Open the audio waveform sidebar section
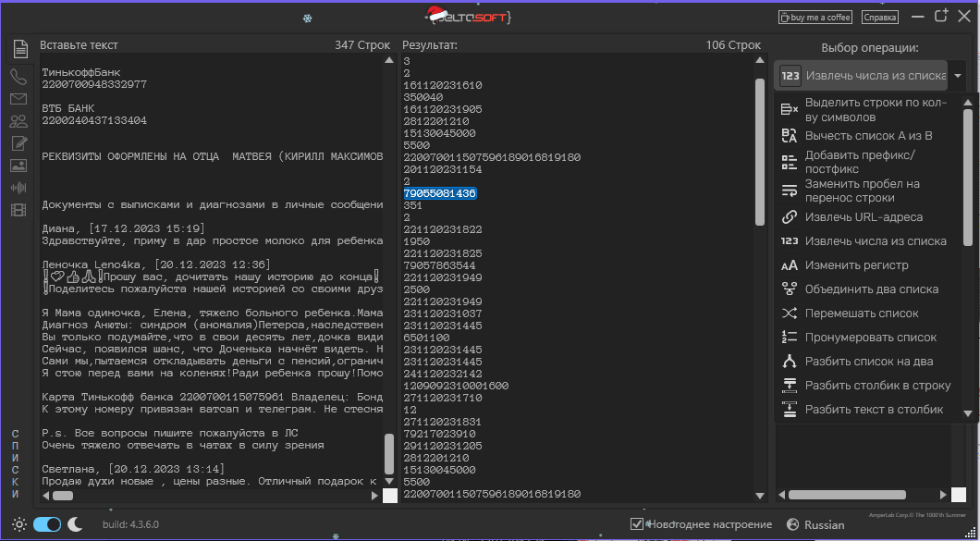 [18, 188]
